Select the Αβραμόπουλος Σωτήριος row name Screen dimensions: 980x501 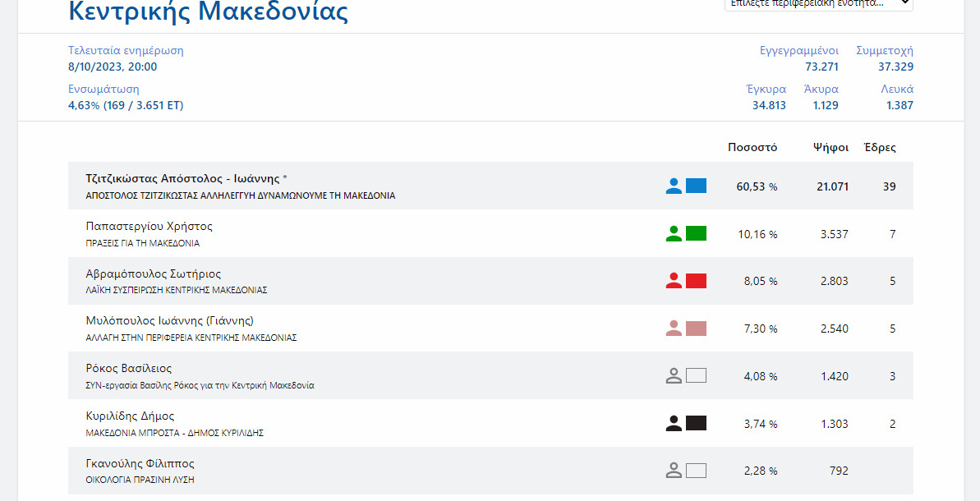coord(153,273)
